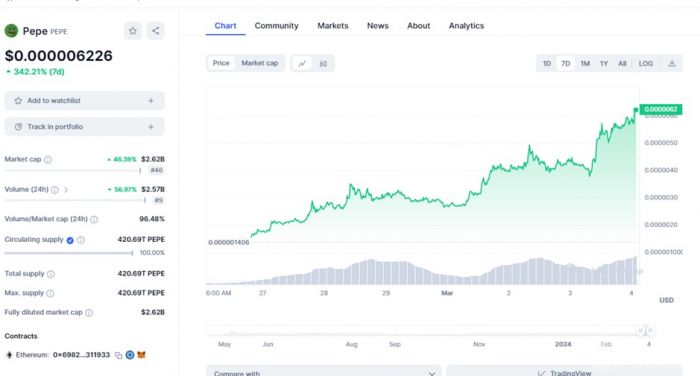Star Pepe as a favorite
Viewport: 700px width, 376px height.
click(133, 31)
